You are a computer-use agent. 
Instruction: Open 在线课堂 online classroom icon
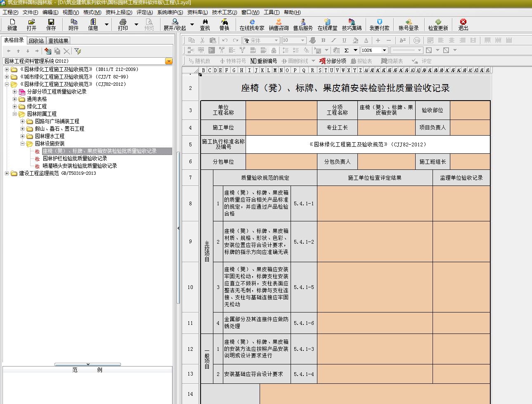tap(327, 24)
